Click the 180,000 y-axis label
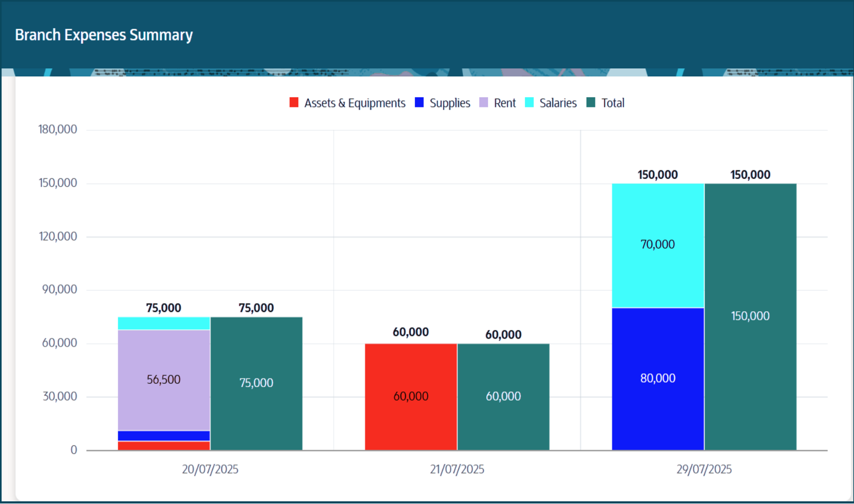The height and width of the screenshot is (504, 854). (57, 129)
